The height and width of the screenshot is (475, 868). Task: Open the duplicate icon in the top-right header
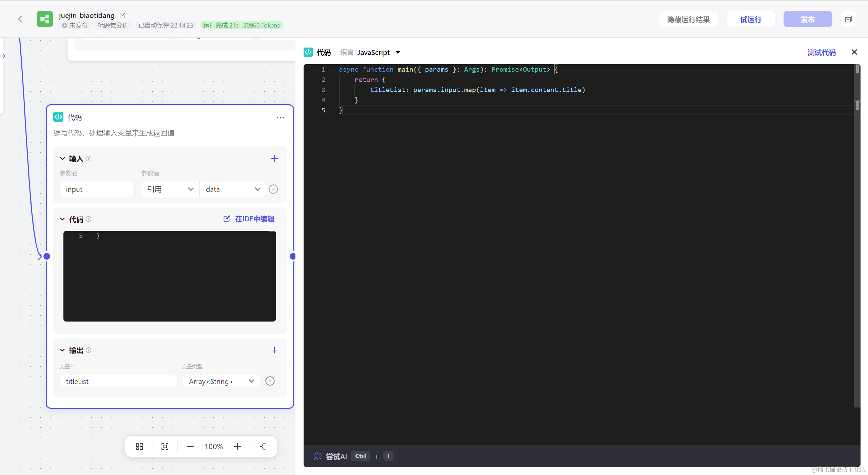[848, 19]
